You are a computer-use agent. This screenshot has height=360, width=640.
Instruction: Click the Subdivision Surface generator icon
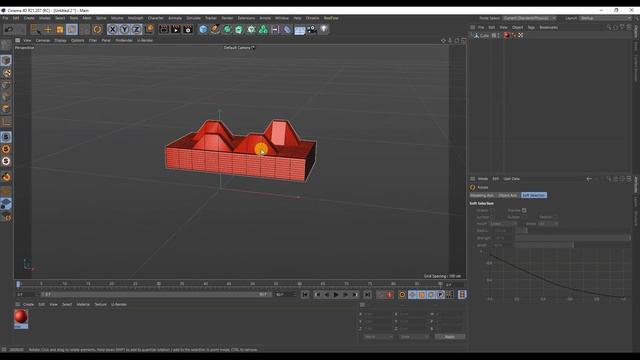(227, 29)
